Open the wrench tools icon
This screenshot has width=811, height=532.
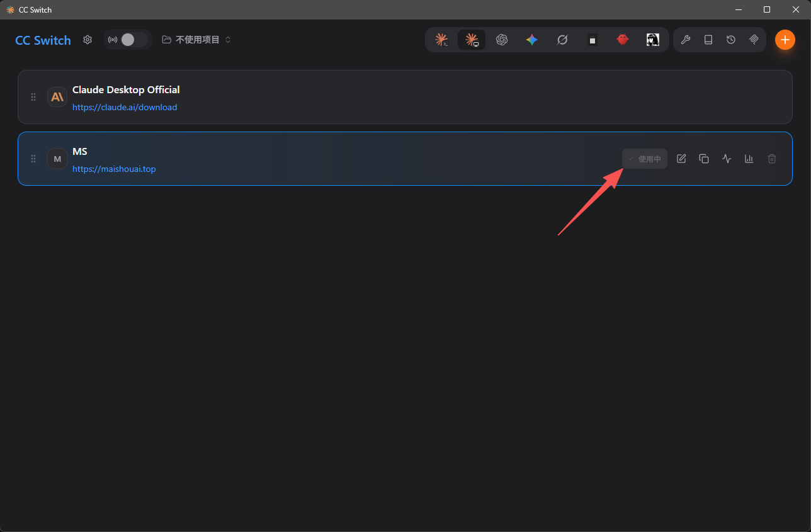(686, 40)
